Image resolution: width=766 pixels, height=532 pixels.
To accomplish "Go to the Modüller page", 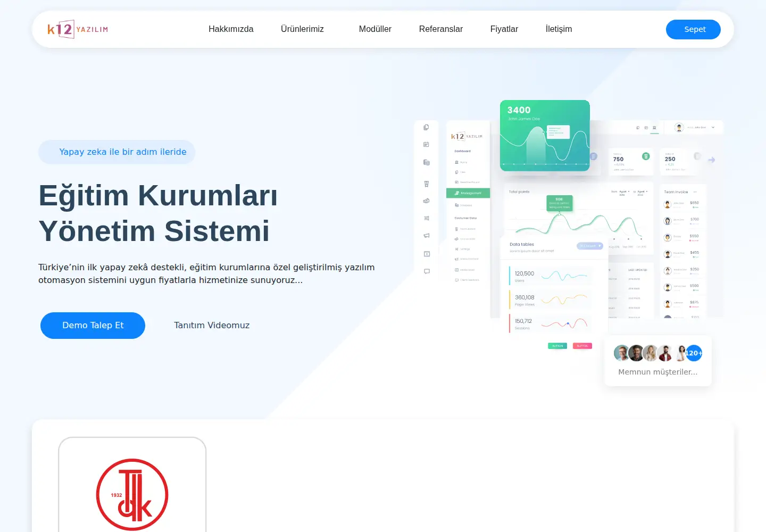I will click(375, 29).
